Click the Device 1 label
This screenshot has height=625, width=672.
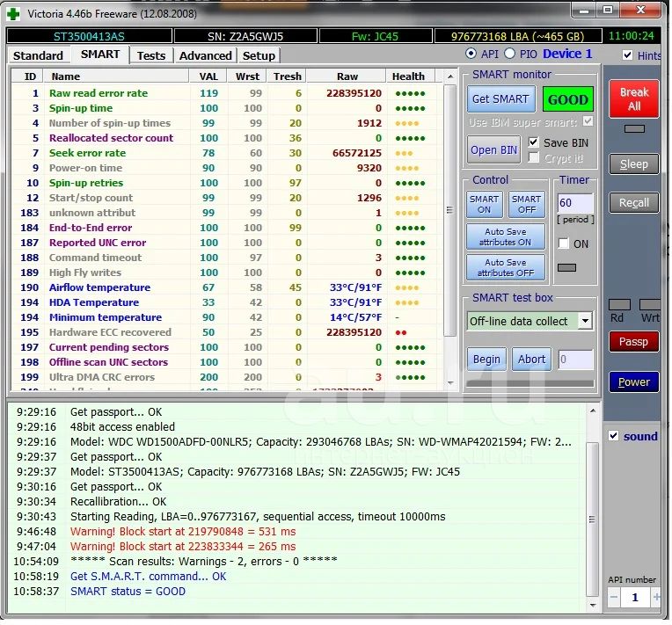click(567, 54)
